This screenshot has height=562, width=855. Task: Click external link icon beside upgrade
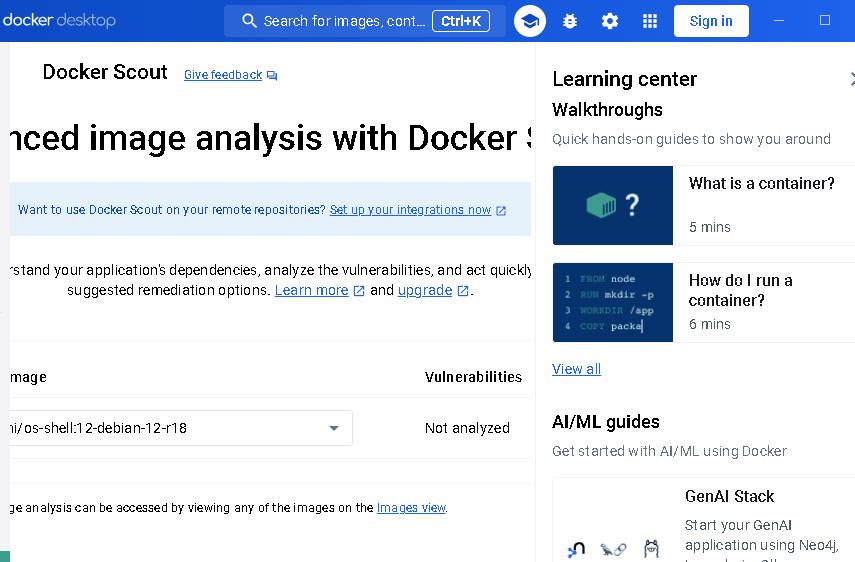click(x=462, y=291)
